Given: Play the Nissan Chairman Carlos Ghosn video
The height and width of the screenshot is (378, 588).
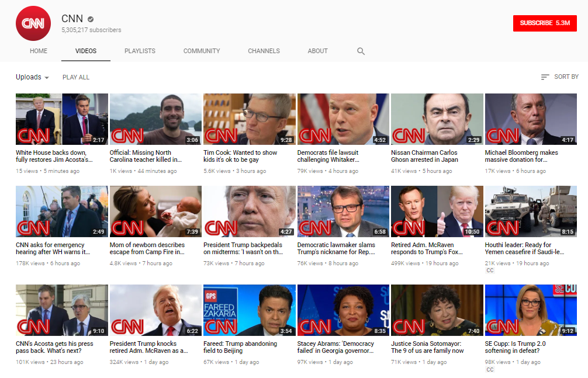Looking at the screenshot, I should (x=437, y=119).
